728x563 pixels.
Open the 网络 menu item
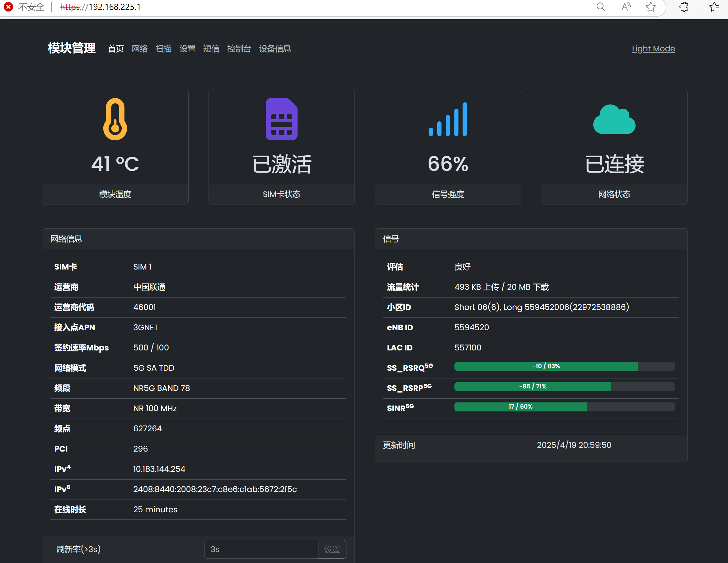point(140,49)
